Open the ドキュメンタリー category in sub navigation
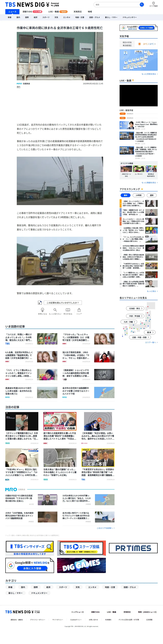Screen dimensions: 163x644 pyautogui.click(x=130, y=17)
